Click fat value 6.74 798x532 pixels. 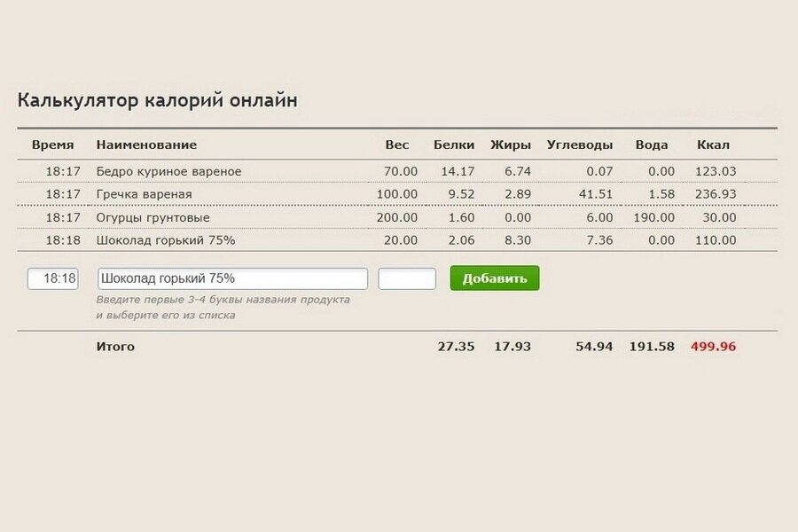(518, 171)
